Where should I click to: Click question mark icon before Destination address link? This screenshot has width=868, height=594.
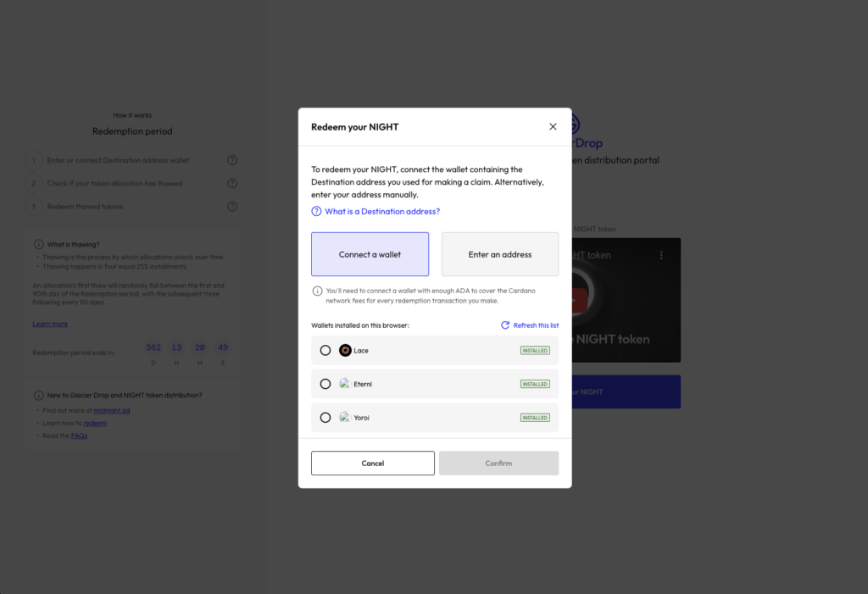pos(316,211)
